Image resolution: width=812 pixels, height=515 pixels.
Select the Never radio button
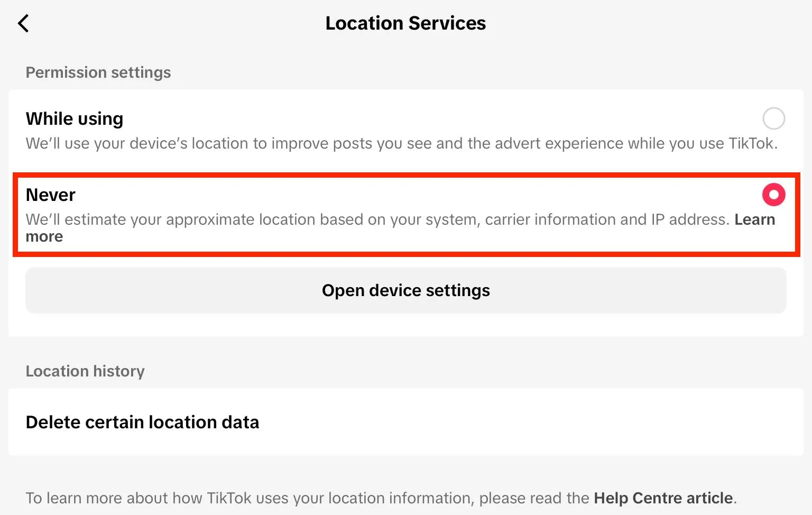point(773,195)
